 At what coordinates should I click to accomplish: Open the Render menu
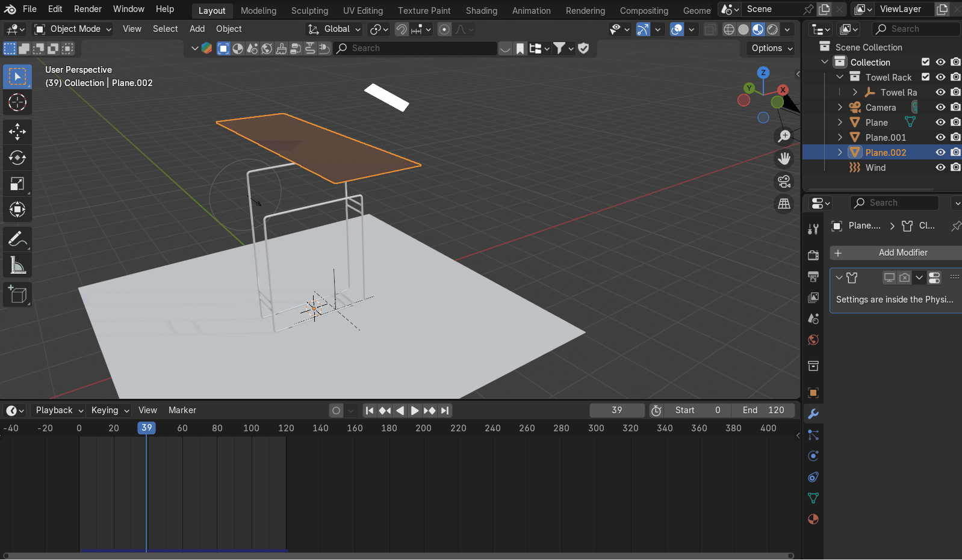pyautogui.click(x=88, y=9)
